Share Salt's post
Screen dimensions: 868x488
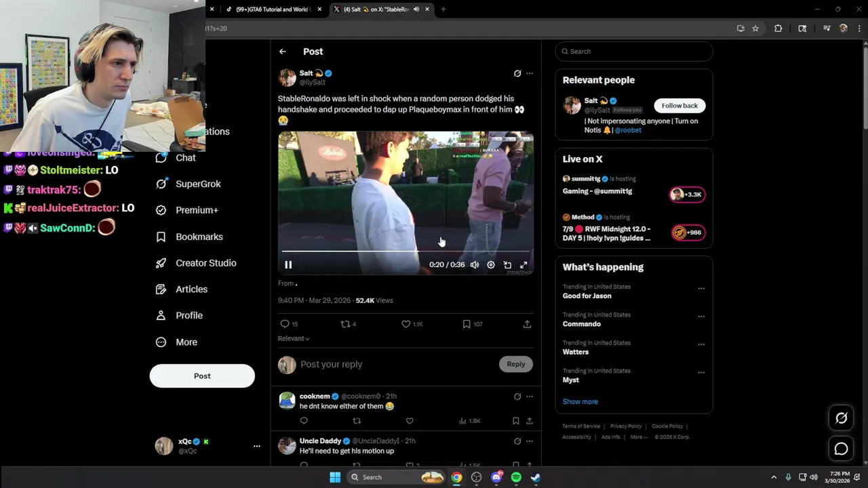click(527, 324)
